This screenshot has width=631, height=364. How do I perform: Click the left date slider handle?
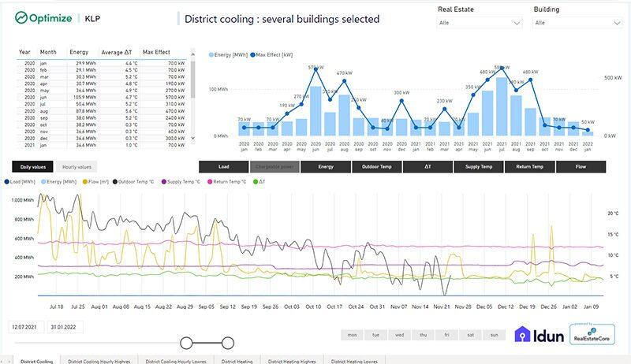(x=186, y=343)
